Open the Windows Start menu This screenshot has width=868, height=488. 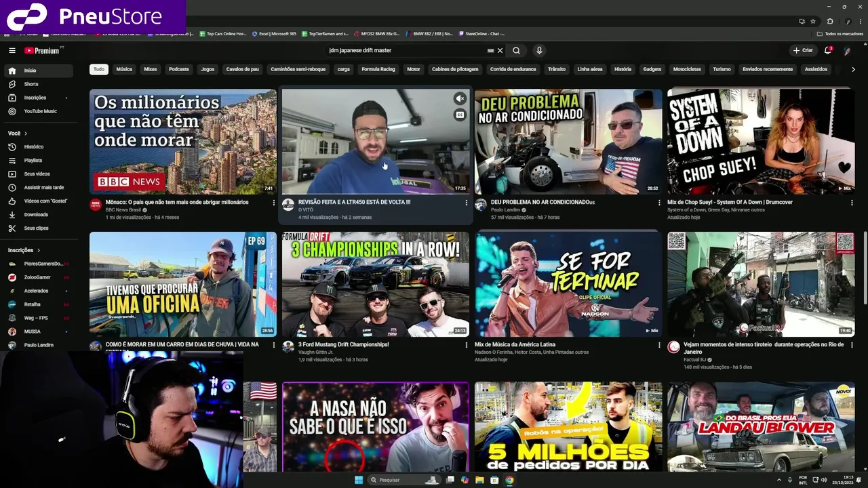tap(359, 480)
